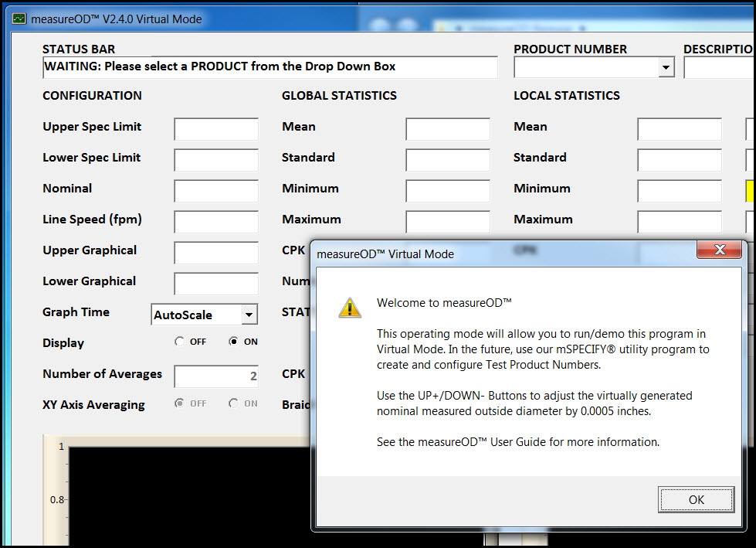Click the Local Statistics Minimum field
Screen dimensions: 756x548
coord(680,191)
